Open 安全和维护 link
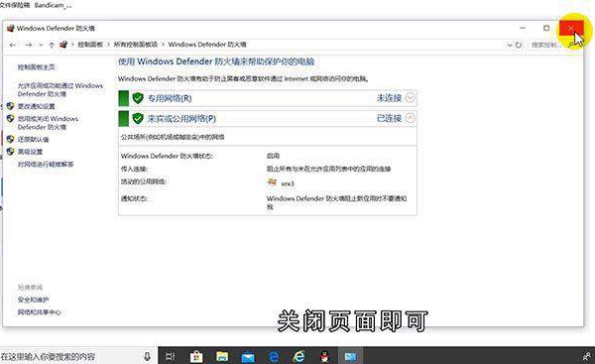Image resolution: width=595 pixels, height=364 pixels. [x=33, y=300]
